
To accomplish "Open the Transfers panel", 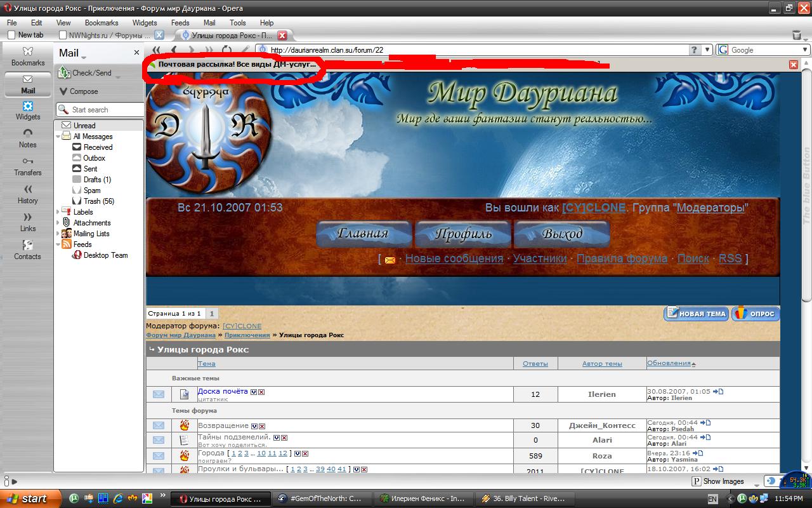I will 27,166.
